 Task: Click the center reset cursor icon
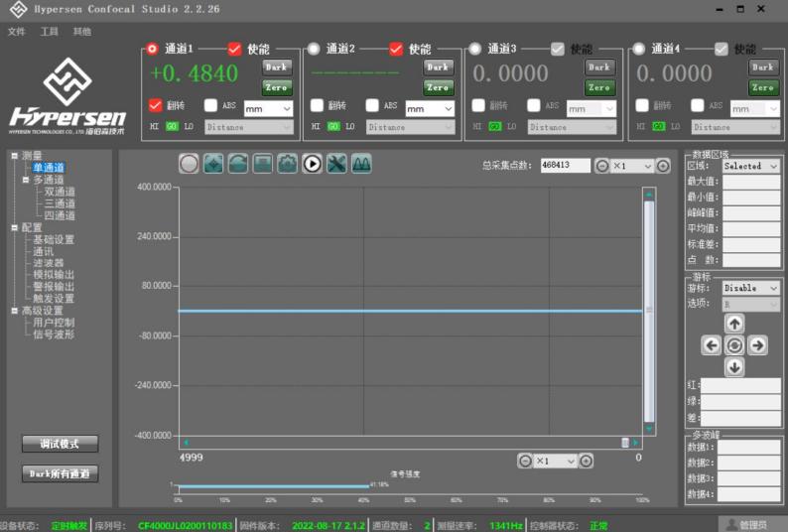734,345
